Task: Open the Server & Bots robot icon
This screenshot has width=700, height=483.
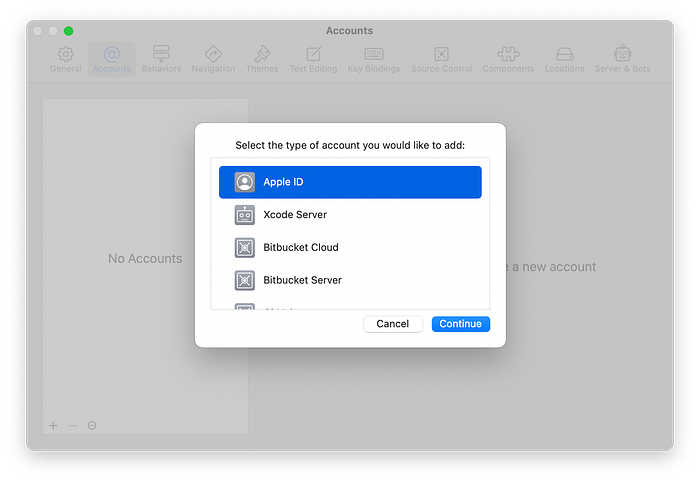Action: point(622,54)
